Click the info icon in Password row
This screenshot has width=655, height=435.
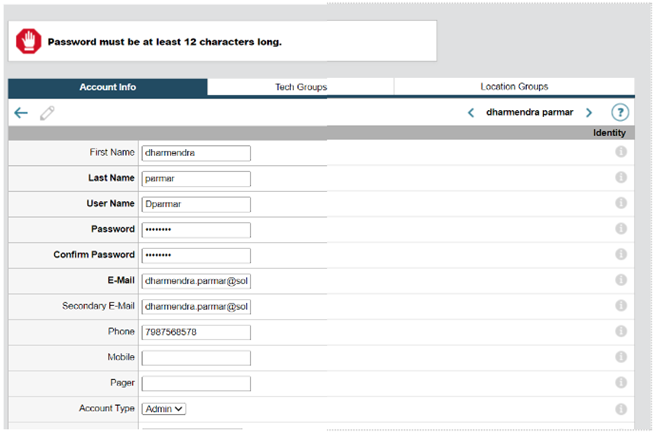(x=621, y=229)
